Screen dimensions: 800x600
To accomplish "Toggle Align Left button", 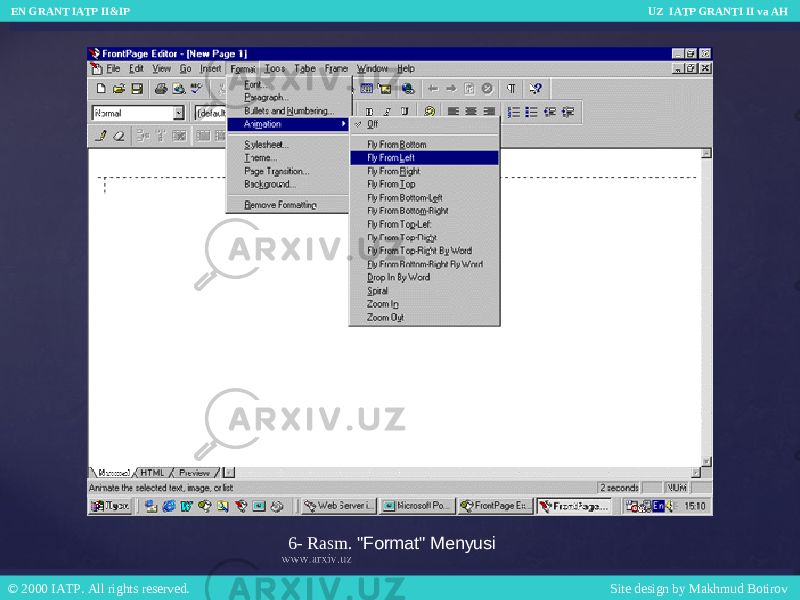I will [453, 112].
